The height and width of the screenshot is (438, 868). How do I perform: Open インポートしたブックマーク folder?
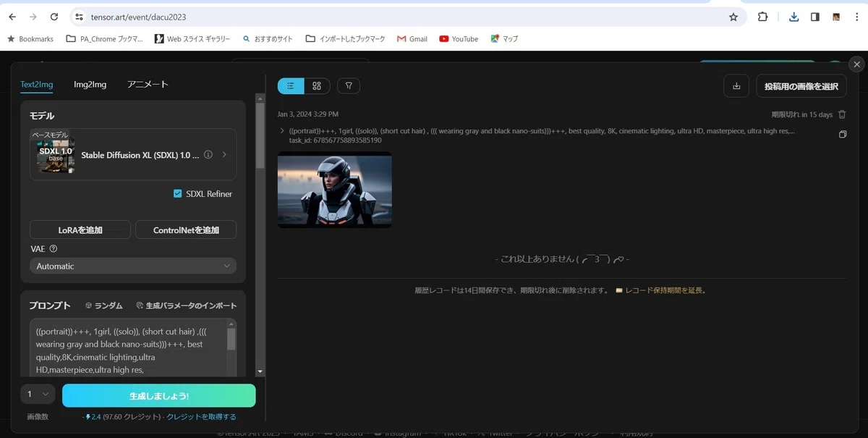tap(346, 39)
